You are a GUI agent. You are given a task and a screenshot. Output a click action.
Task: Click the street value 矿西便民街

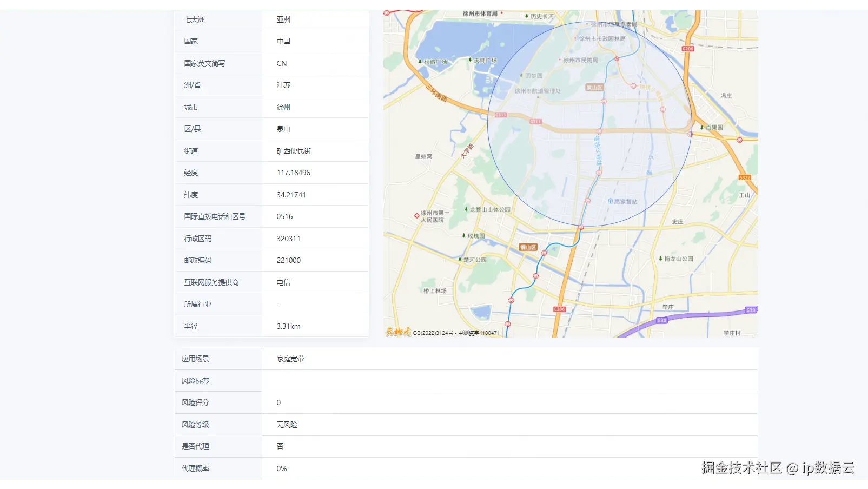tap(294, 151)
